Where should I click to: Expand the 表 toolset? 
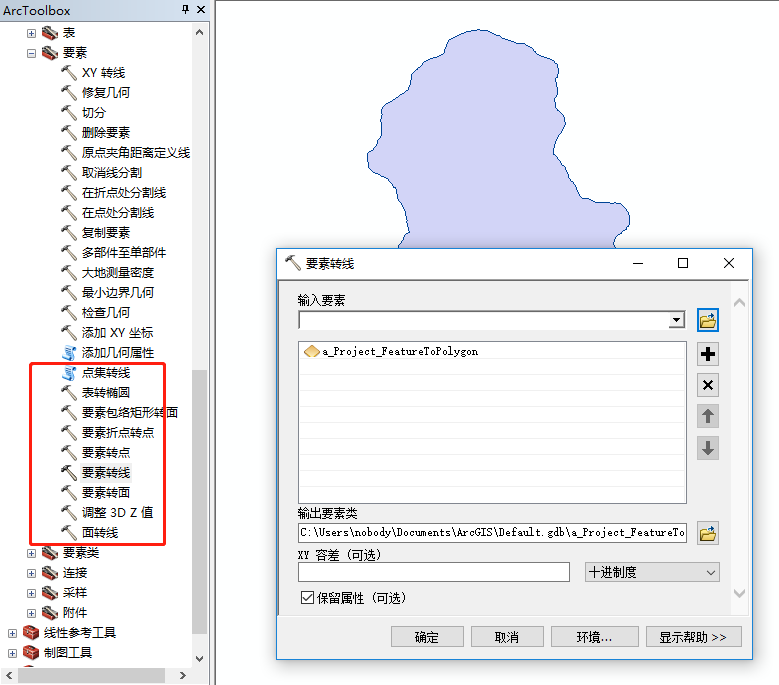31,33
